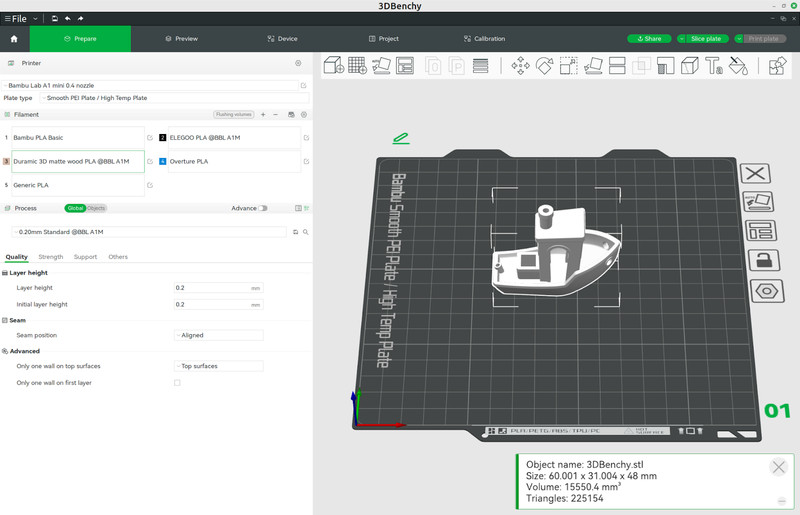Screen dimensions: 800x515
Task: Switch to the Calibration tab
Action: [x=484, y=39]
